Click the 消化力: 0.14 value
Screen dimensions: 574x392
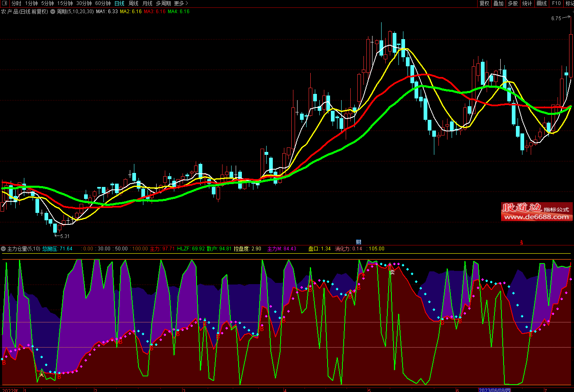coord(349,249)
